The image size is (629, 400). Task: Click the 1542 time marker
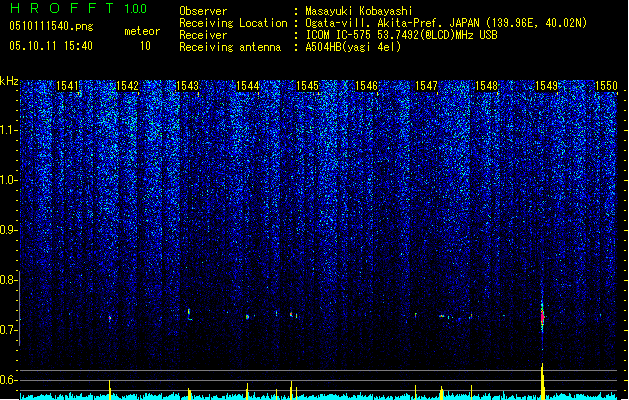click(127, 86)
